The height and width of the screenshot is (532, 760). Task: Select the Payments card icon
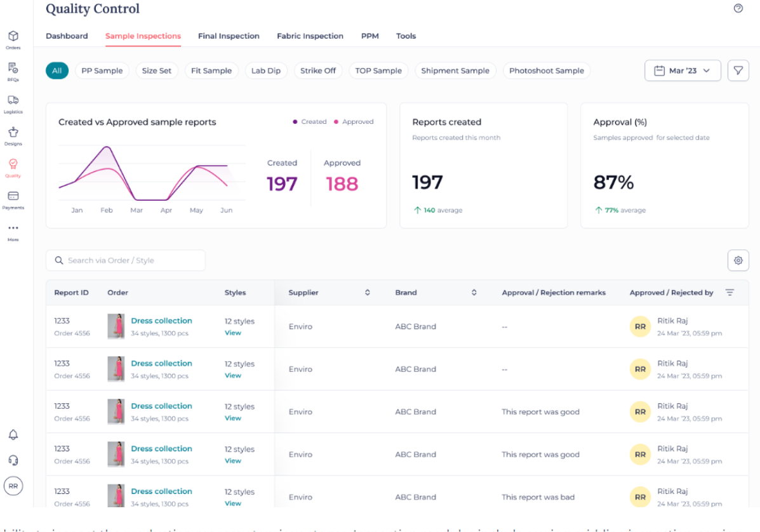tap(13, 196)
